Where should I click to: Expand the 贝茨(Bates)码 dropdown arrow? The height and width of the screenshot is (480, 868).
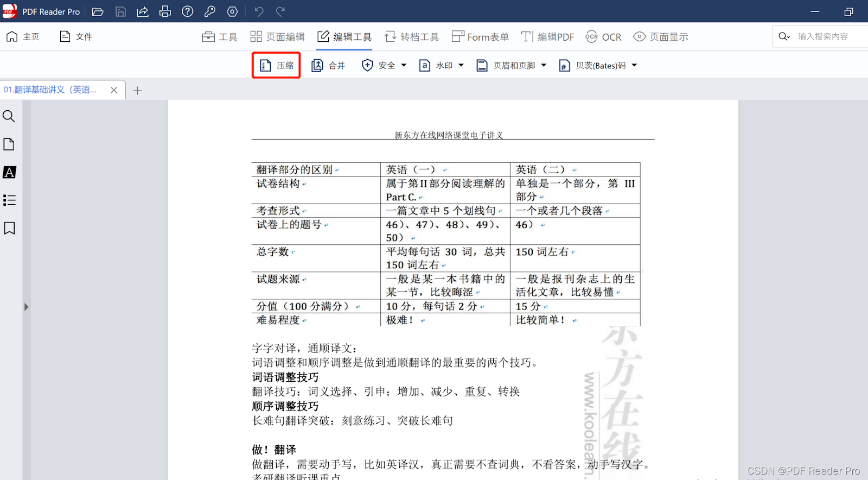pyautogui.click(x=634, y=66)
